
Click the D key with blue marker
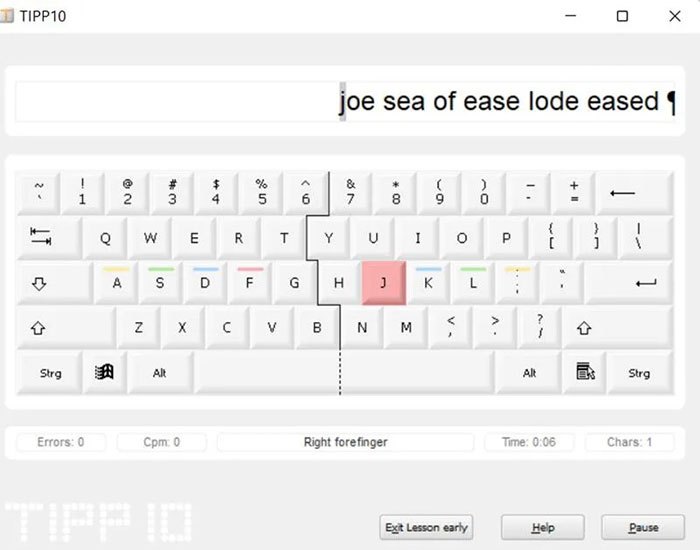pos(205,283)
